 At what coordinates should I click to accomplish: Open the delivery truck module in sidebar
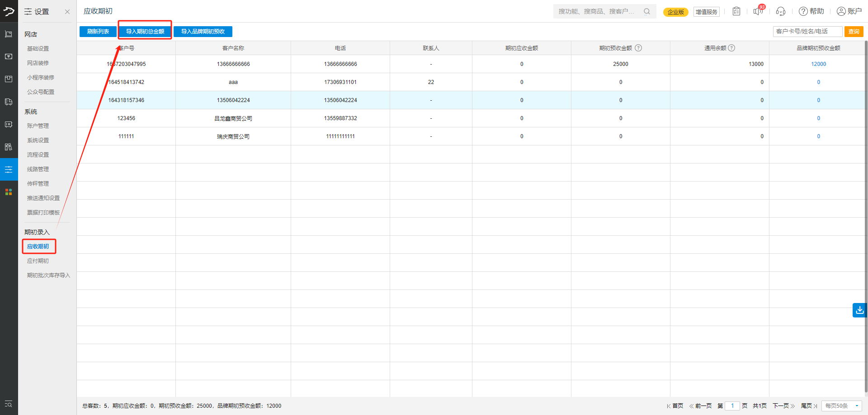point(9,102)
